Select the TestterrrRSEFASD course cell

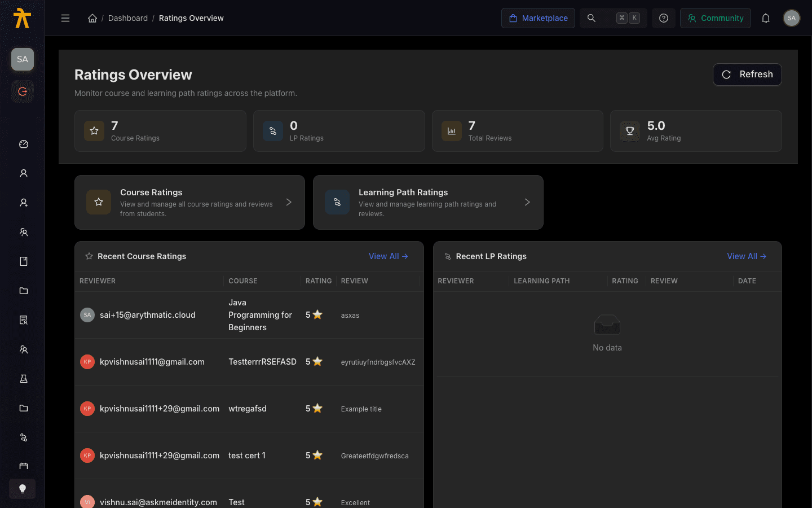(262, 362)
